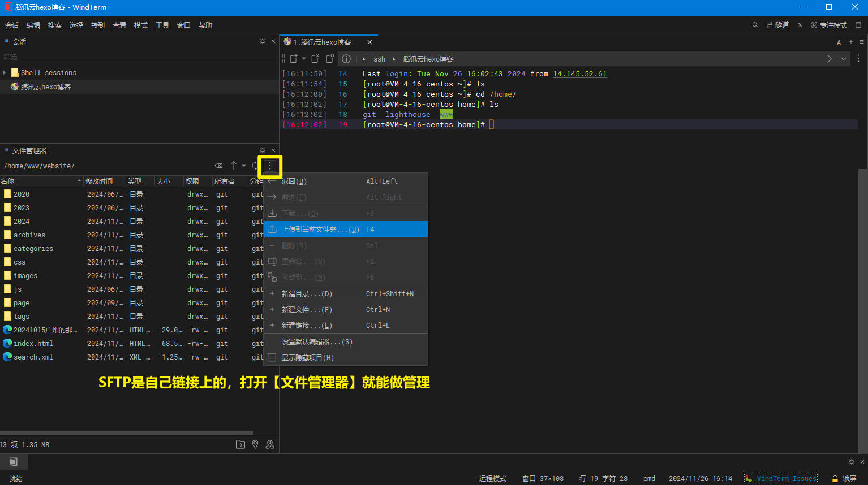This screenshot has width=868, height=485.
Task: Open the terminal three-dot overflow menu
Action: click(x=858, y=59)
